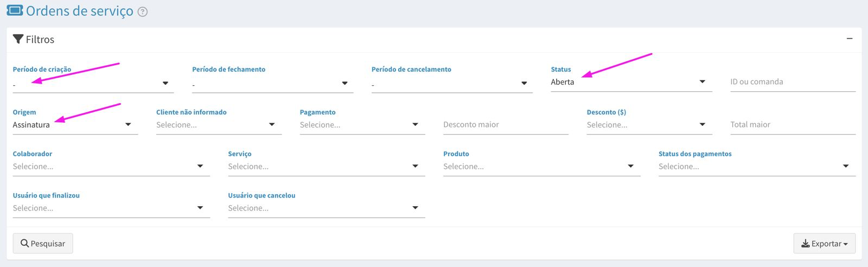Viewport: 868px width, 267px height.
Task: Open the Período de fechamento dropdown
Action: pos(272,84)
